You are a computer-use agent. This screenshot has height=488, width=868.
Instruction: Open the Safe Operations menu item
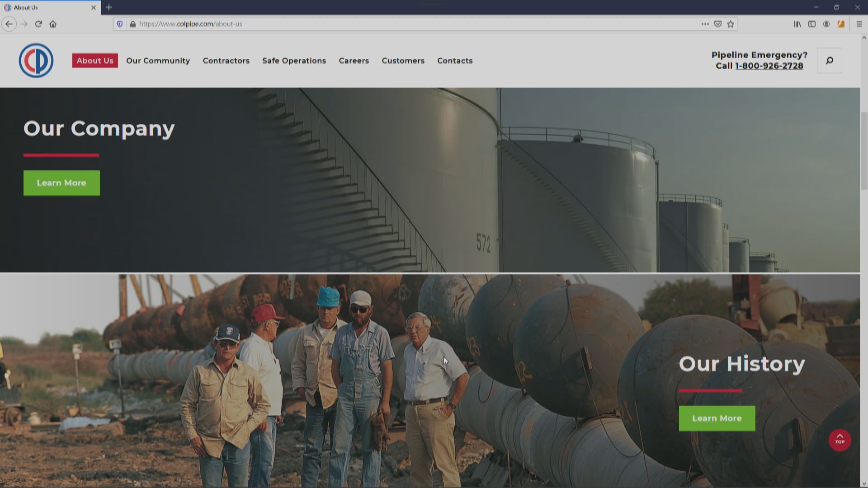[x=294, y=61]
